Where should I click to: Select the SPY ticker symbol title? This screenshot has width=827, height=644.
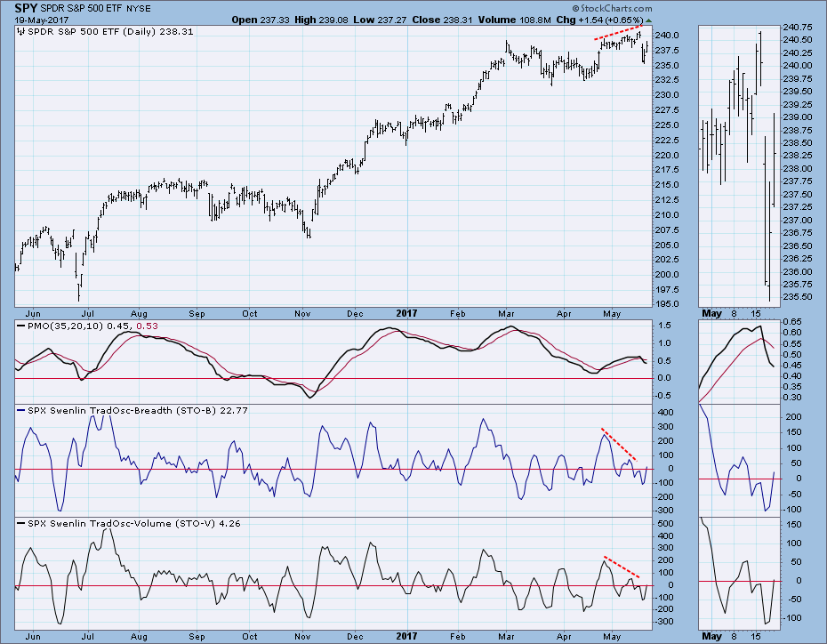[x=25, y=8]
